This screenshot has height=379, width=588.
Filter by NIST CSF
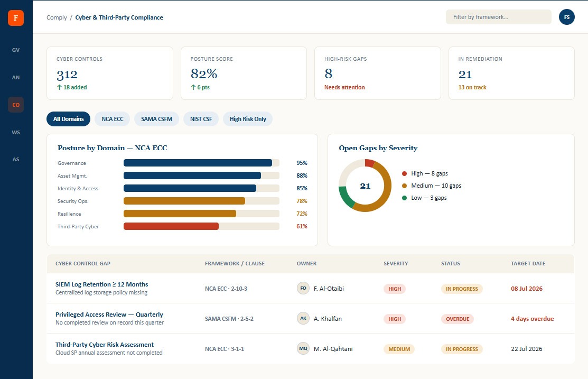(201, 119)
